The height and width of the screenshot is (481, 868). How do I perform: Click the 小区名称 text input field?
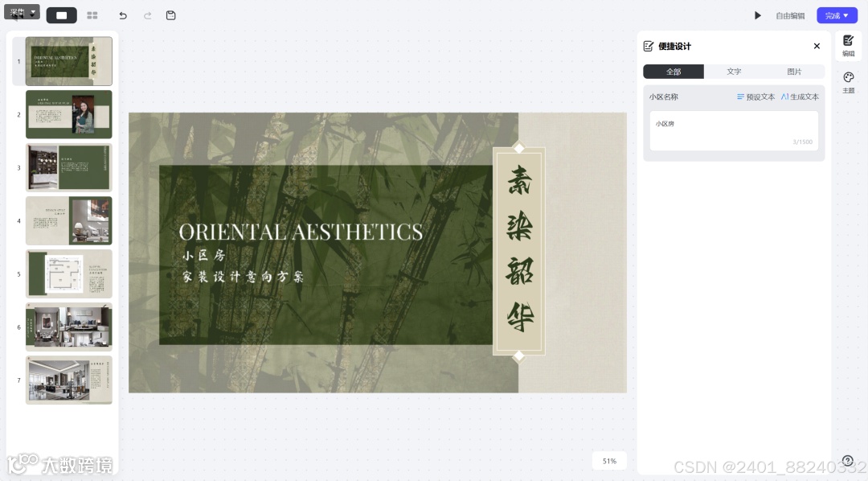(x=734, y=131)
